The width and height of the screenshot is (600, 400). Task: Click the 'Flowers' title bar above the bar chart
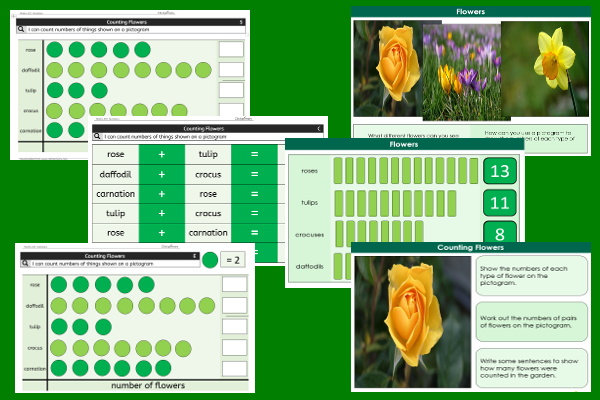pos(404,144)
